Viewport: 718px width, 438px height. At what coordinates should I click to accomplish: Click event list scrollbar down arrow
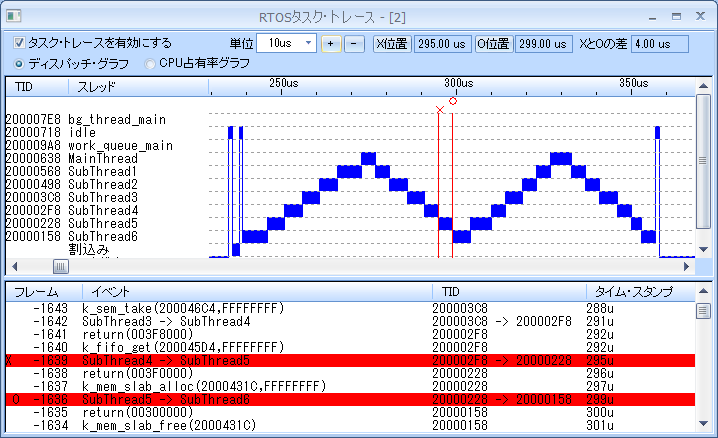pos(703,428)
